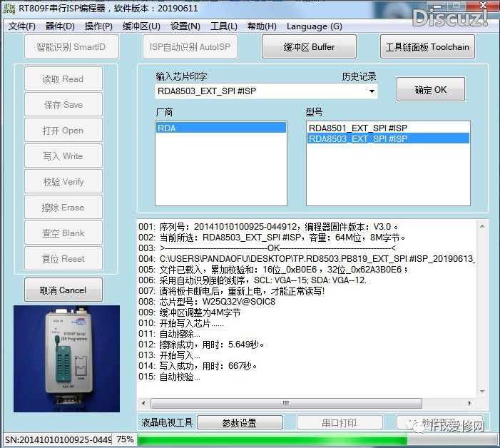Click the 查空 Blank button
The height and width of the screenshot is (448, 500).
[x=63, y=233]
